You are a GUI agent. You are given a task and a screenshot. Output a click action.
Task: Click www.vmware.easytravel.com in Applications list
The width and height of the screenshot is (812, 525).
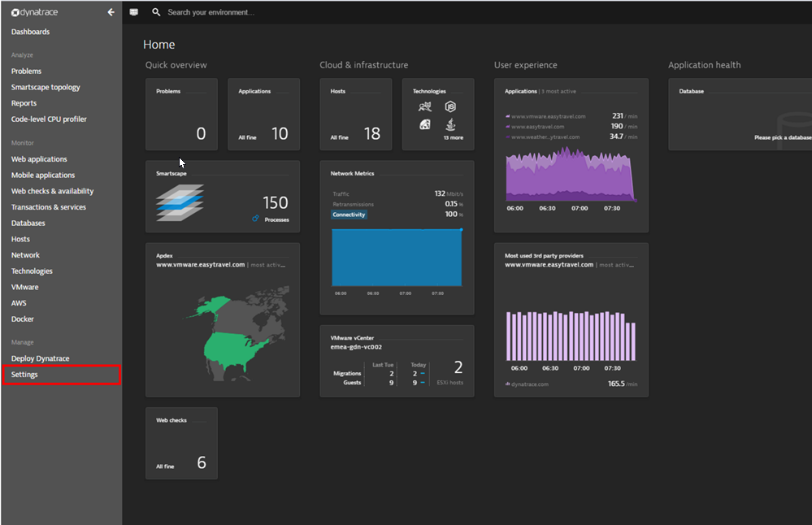pos(549,116)
